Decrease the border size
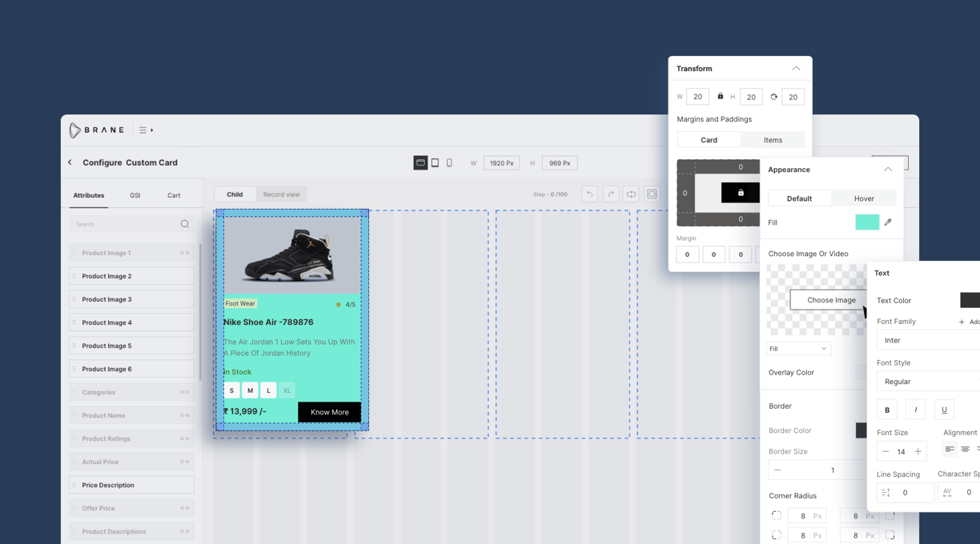This screenshot has height=544, width=980. 777,470
